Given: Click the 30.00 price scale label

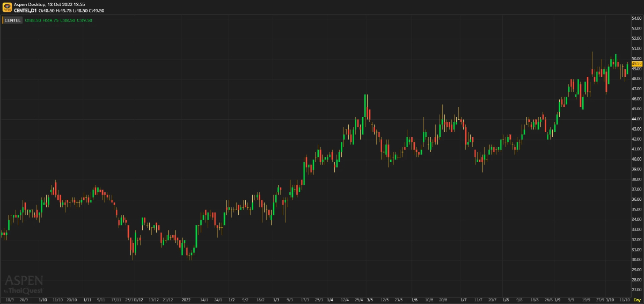Looking at the screenshot, I should pyautogui.click(x=637, y=259).
